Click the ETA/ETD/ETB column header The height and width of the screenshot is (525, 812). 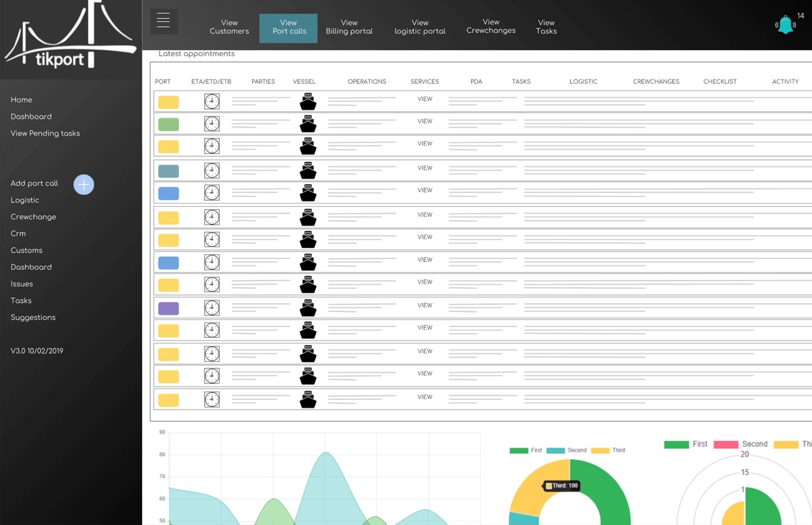(211, 82)
